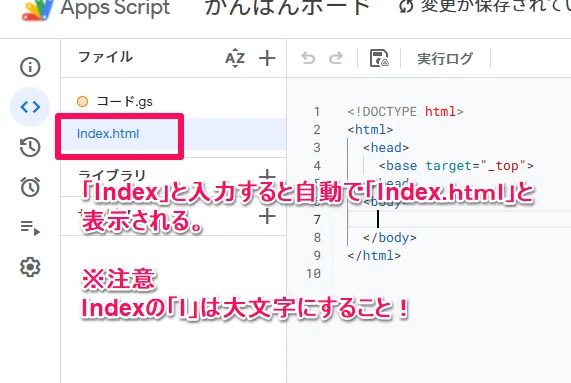Click line 1 DOCTYPE html code
Viewport: 571px width, 383px height.
pyautogui.click(x=405, y=111)
